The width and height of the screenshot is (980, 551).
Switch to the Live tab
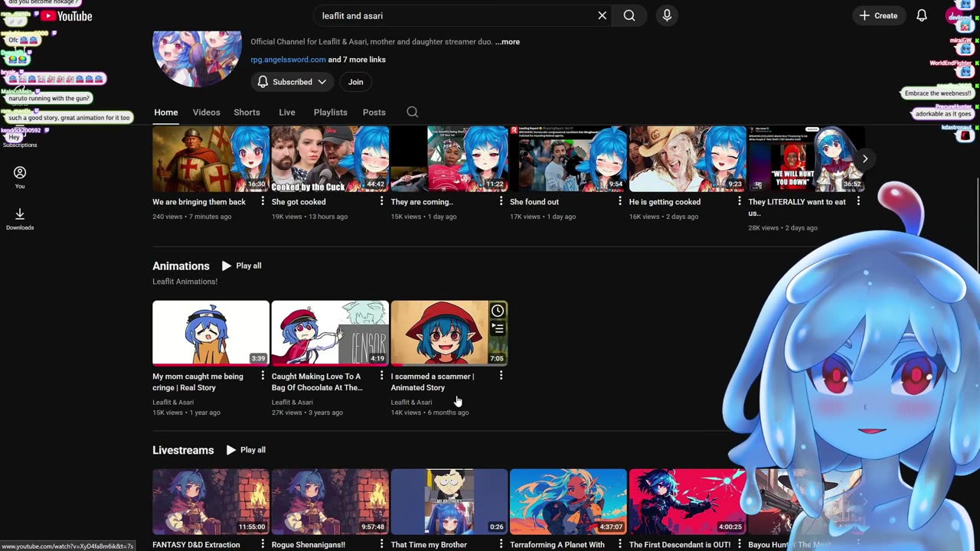287,112
